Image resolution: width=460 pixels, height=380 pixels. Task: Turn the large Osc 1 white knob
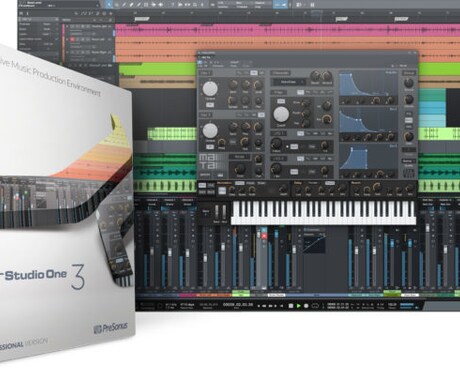tap(210, 89)
